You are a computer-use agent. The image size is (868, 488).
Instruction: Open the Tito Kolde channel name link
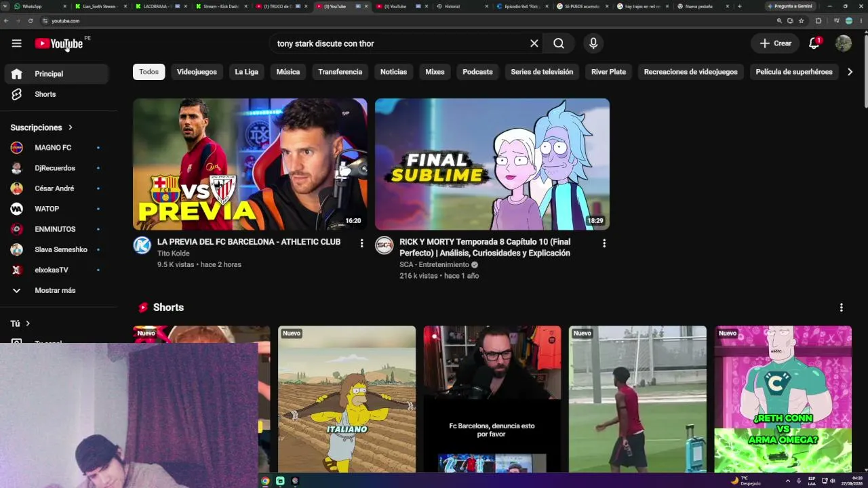pos(174,253)
